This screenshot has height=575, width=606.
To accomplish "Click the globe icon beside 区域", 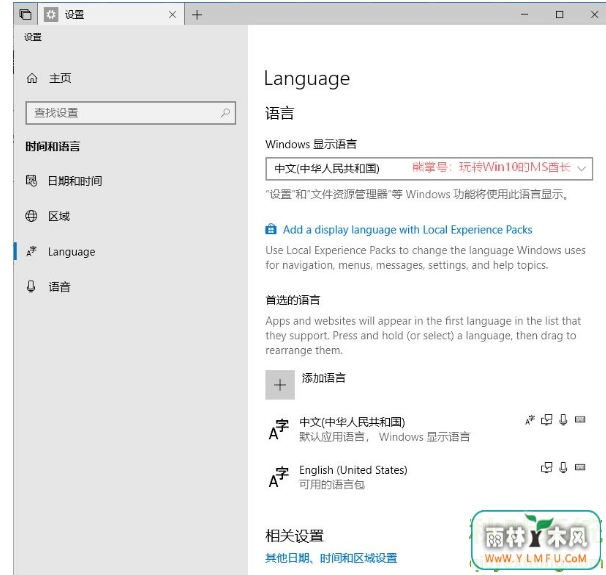I will point(31,216).
